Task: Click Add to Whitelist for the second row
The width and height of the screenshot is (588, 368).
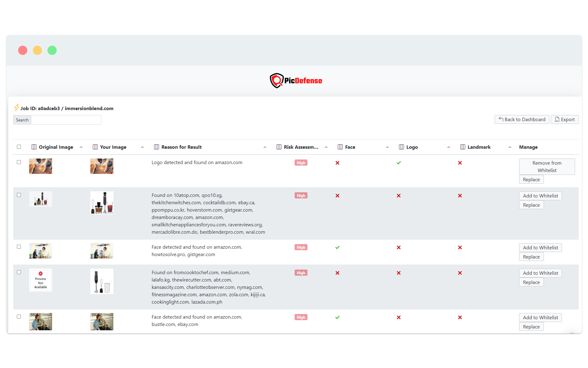Action: coord(540,196)
